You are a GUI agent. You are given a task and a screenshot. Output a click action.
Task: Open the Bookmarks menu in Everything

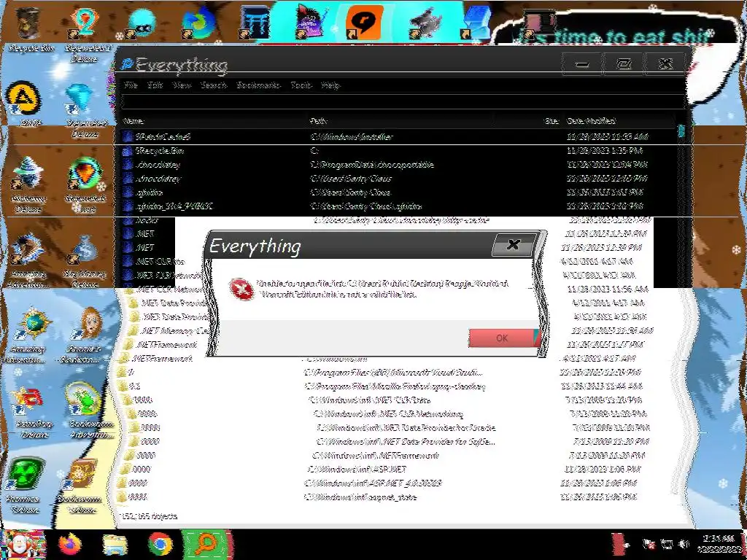coord(258,85)
